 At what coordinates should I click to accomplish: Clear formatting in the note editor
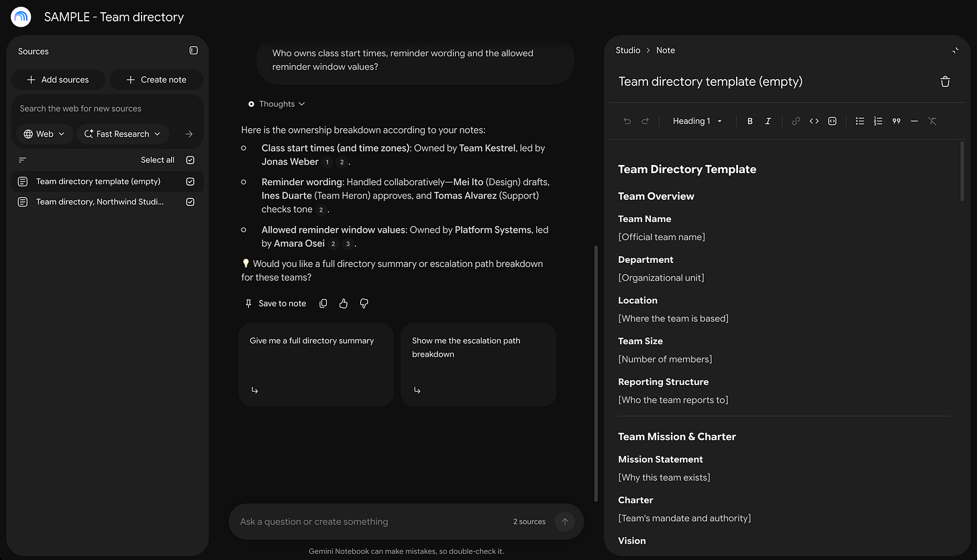pos(932,121)
